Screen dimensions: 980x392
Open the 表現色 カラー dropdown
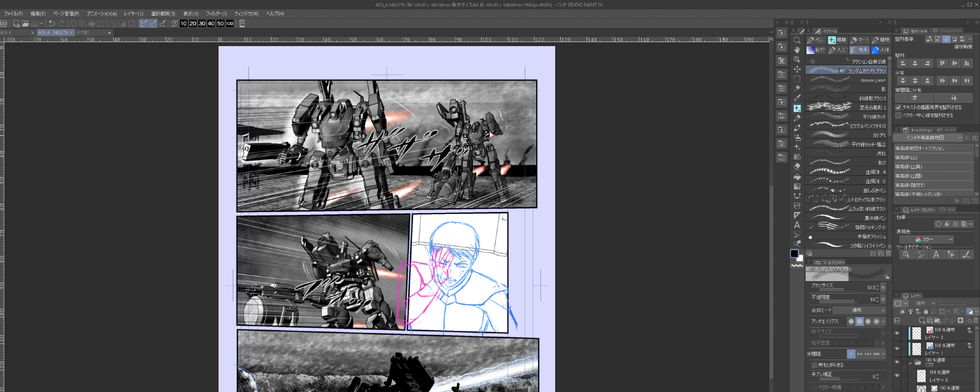point(927,239)
